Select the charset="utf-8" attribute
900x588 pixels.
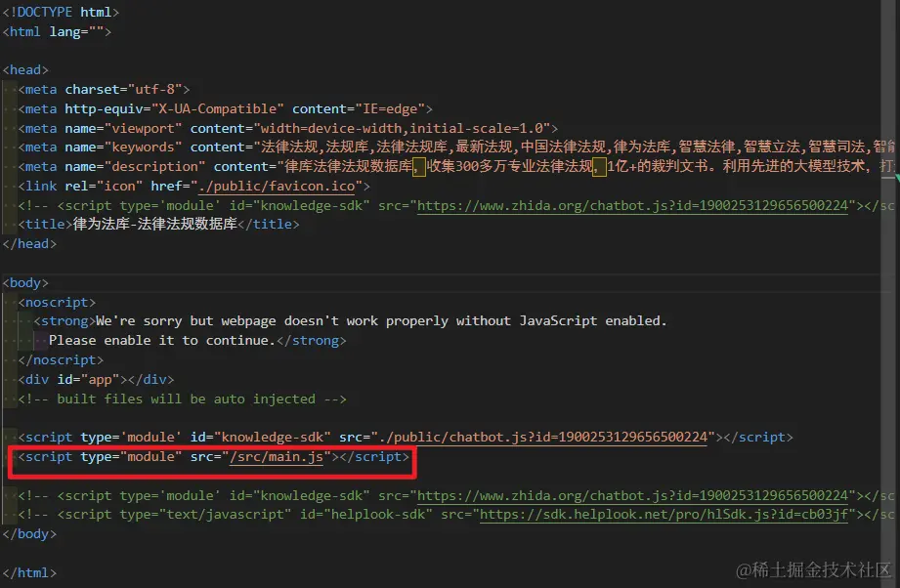coord(123,90)
